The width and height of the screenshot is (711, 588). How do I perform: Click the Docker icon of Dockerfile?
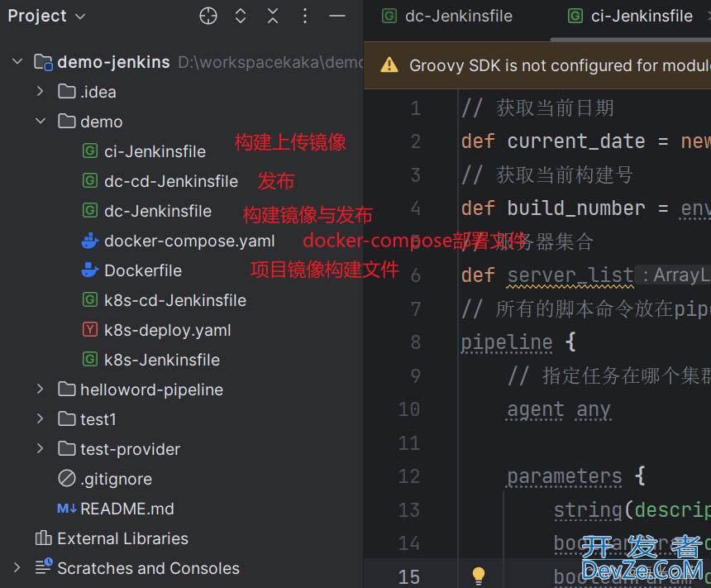point(90,270)
